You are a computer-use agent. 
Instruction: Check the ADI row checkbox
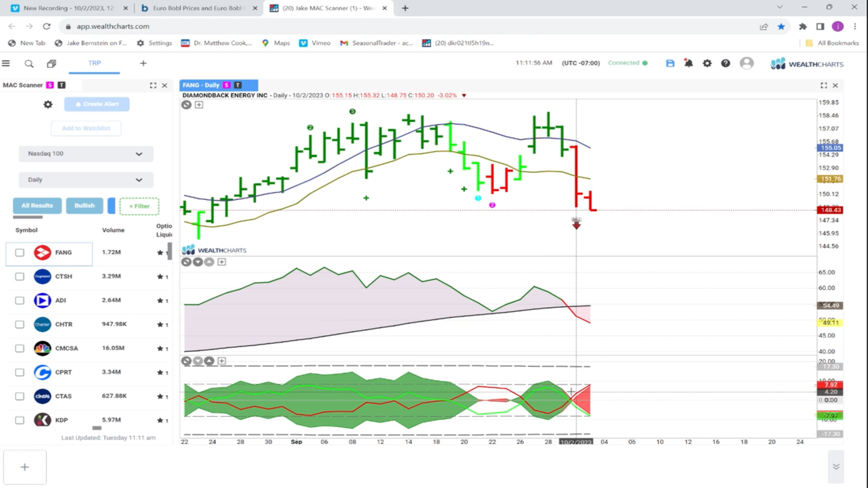(19, 300)
